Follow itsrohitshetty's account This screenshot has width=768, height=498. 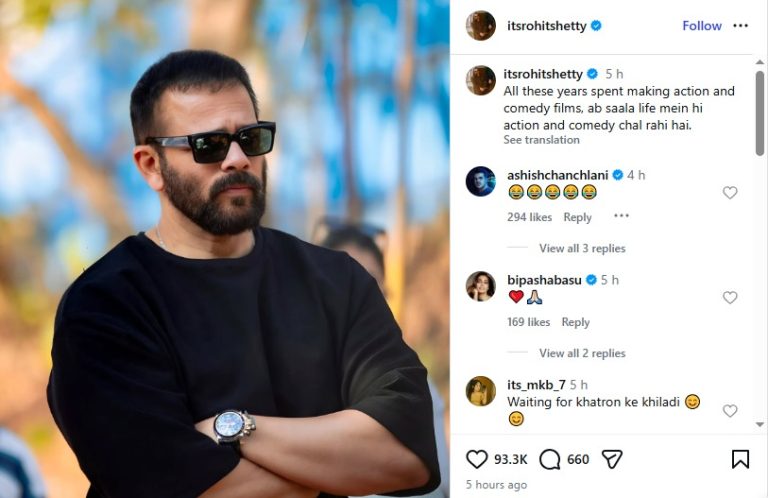pos(702,26)
